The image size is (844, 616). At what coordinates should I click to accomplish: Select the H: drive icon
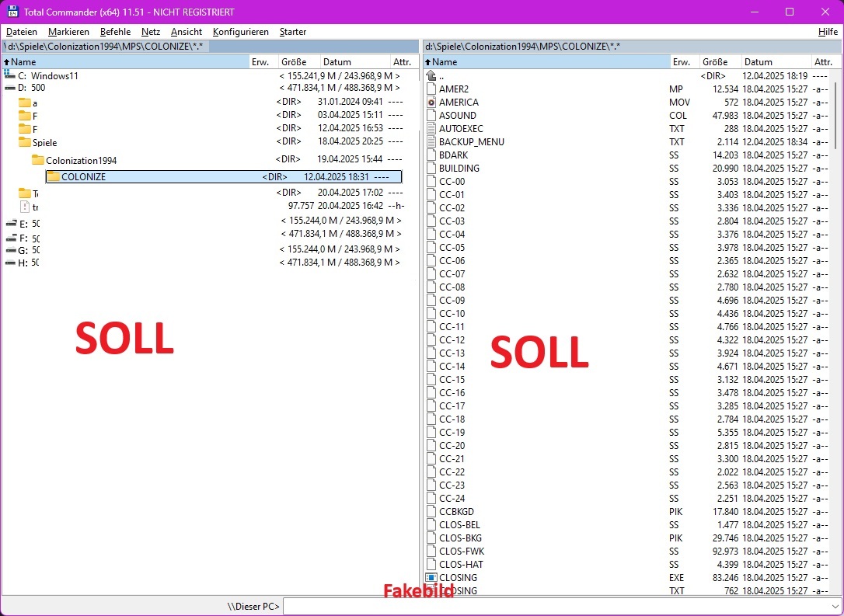click(11, 263)
